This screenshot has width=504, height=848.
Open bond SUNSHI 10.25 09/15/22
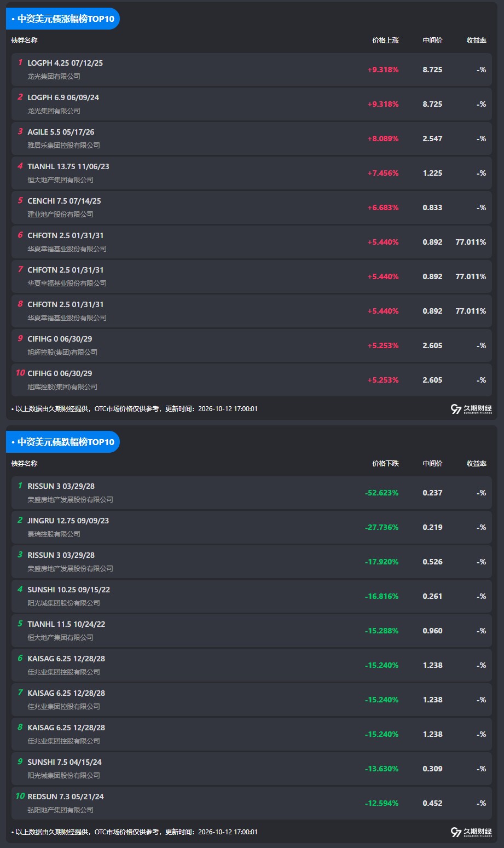click(69, 590)
